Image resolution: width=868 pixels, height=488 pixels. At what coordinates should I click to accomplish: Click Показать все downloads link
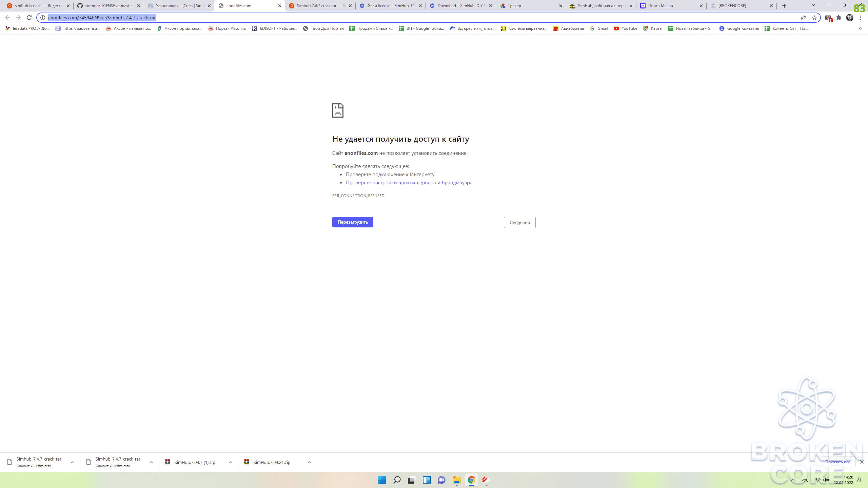pyautogui.click(x=837, y=462)
